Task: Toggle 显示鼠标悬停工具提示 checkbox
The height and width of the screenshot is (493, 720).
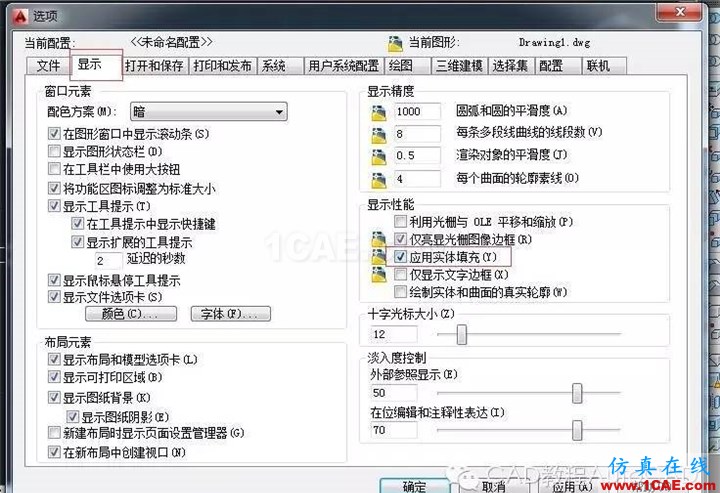Action: click(54, 280)
